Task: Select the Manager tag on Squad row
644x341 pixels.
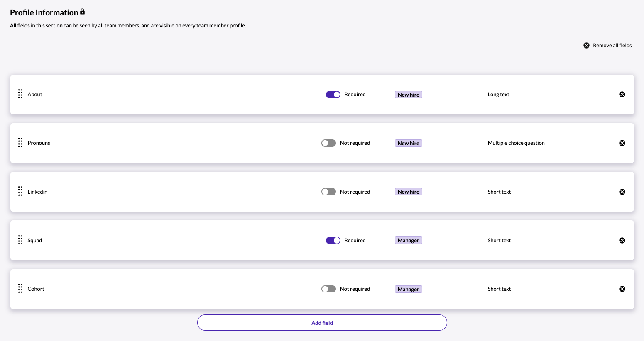Action: [x=409, y=241]
